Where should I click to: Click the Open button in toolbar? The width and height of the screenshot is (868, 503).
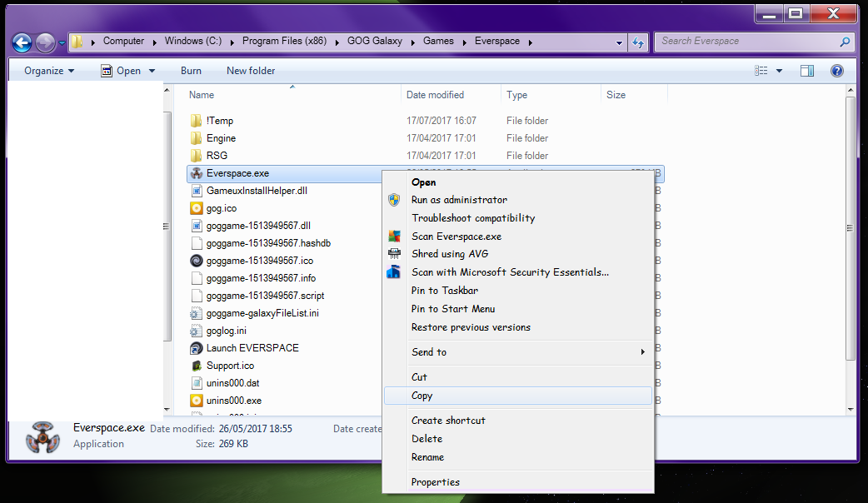click(x=122, y=71)
